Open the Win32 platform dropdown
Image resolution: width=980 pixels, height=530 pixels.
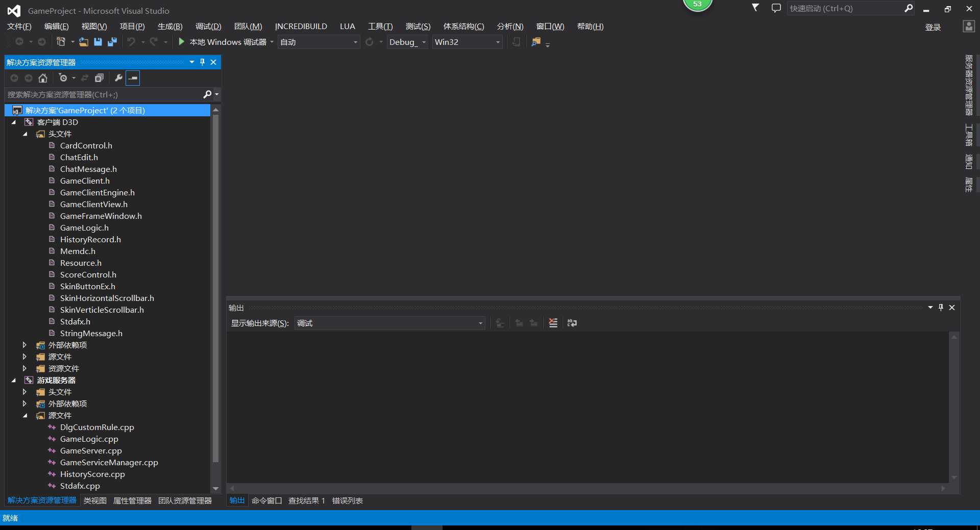pyautogui.click(x=468, y=42)
